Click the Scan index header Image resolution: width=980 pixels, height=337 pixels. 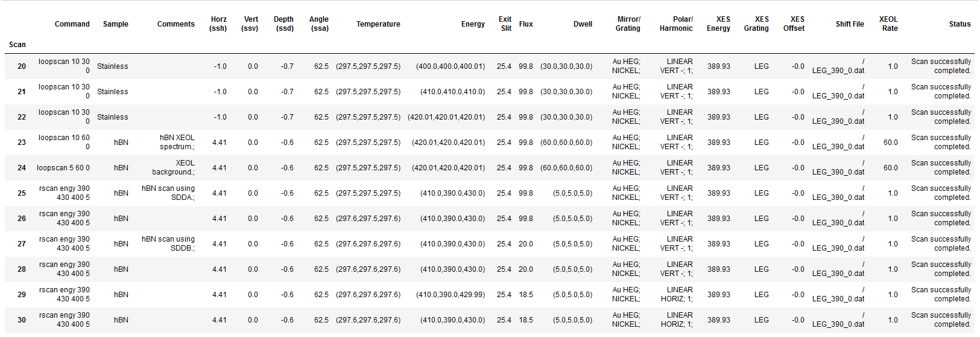(x=17, y=45)
